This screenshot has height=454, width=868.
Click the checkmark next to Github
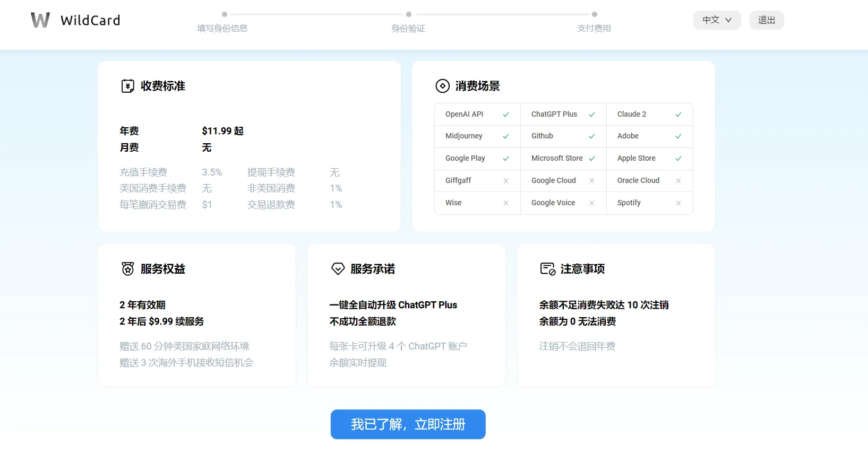click(592, 136)
